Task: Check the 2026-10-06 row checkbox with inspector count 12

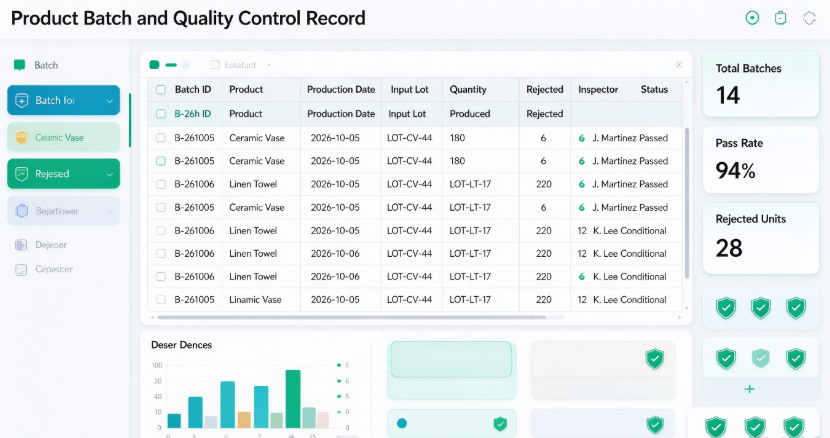Action: coord(161,254)
